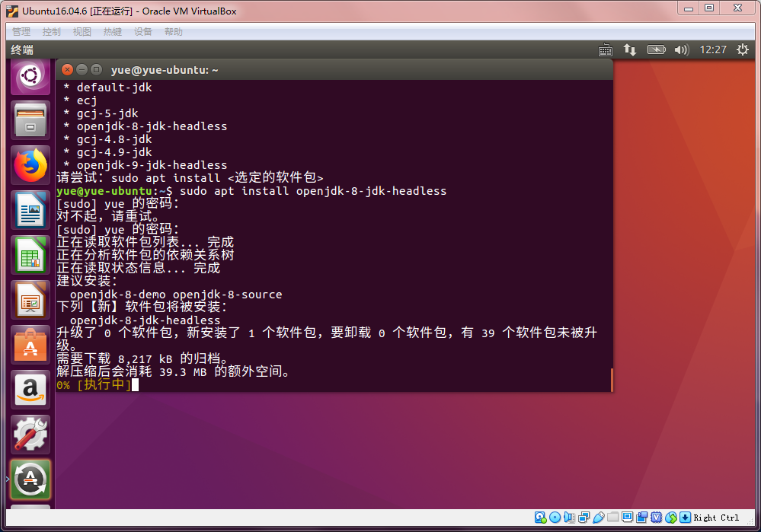The height and width of the screenshot is (532, 761).
Task: Click the 终端 title in the Ubuntu panel
Action: tap(22, 50)
